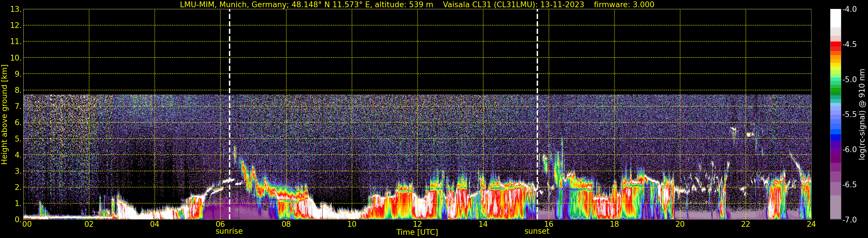Click the 02 tick label on the time axis
Viewport: 868px width, 238px height.
[89, 224]
